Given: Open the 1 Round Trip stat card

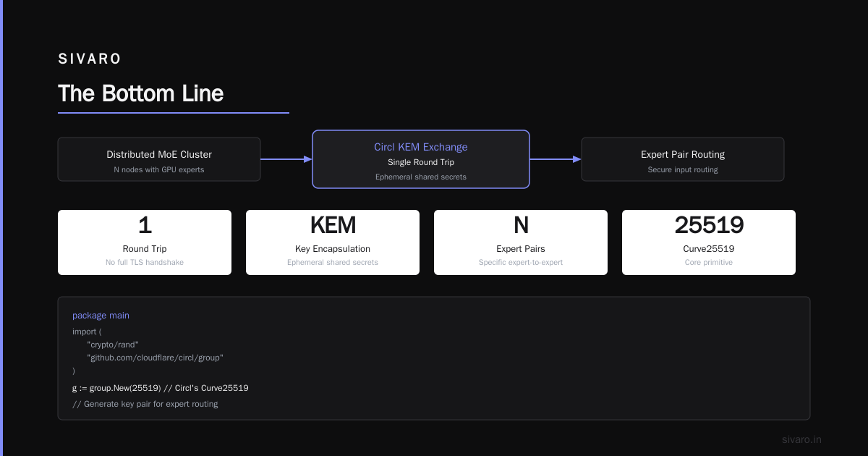Looking at the screenshot, I should (145, 242).
